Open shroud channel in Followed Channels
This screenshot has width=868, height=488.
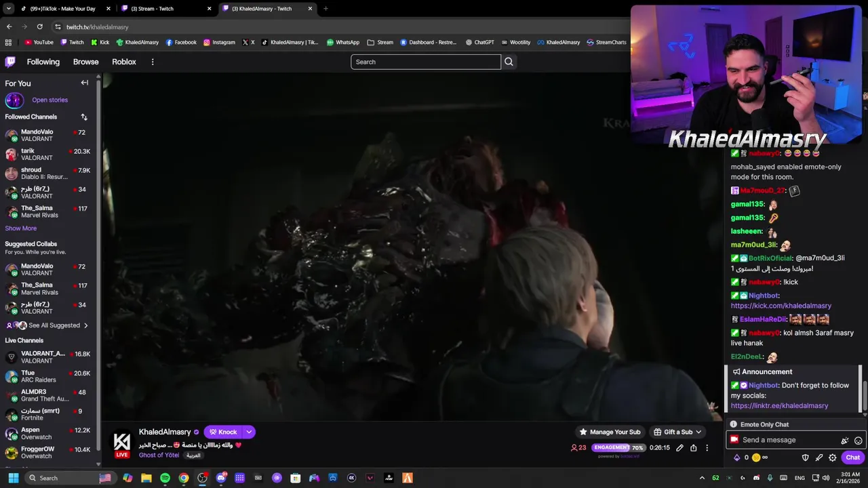49,174
